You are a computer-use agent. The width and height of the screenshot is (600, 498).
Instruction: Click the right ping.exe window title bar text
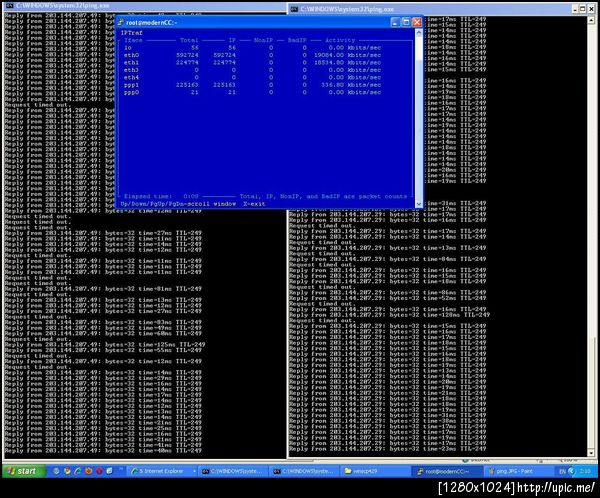pyautogui.click(x=347, y=9)
